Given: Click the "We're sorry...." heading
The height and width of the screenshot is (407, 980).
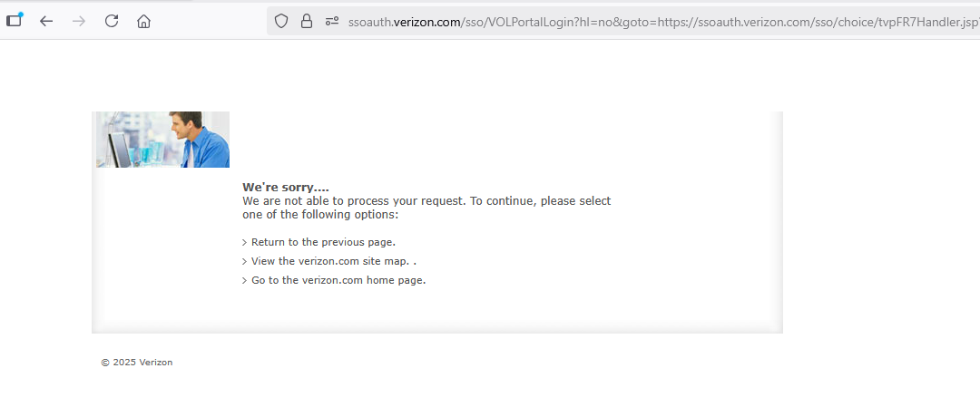Looking at the screenshot, I should tap(285, 188).
